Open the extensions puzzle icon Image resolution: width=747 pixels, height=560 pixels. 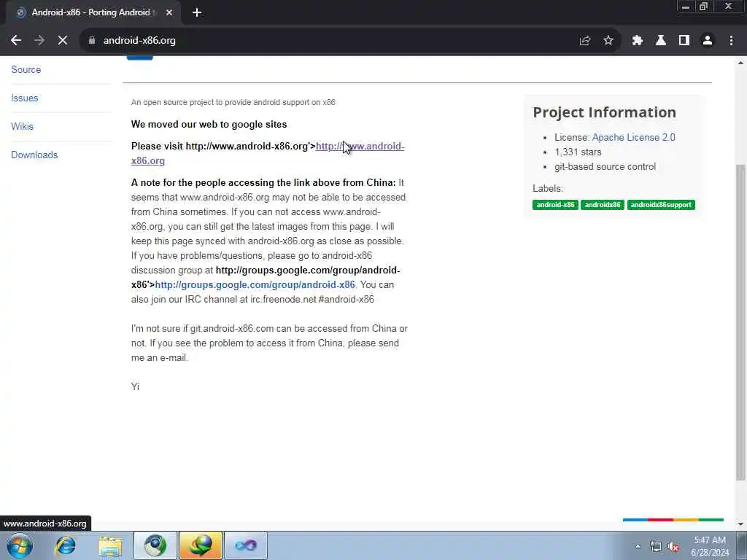point(638,41)
